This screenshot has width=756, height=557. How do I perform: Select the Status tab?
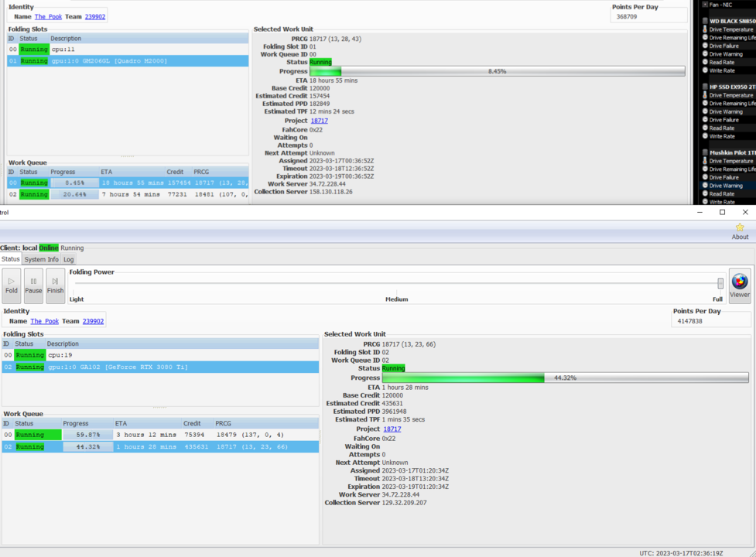point(11,260)
